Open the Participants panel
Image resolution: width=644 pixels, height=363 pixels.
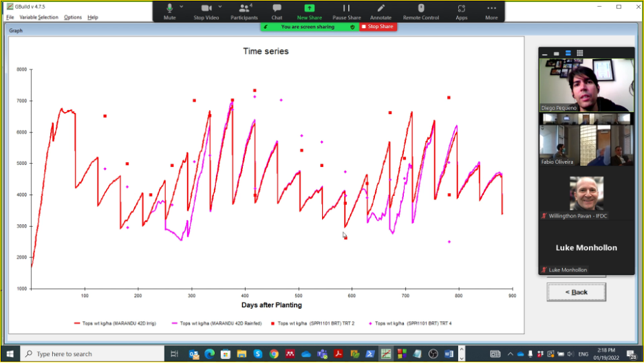pyautogui.click(x=244, y=12)
